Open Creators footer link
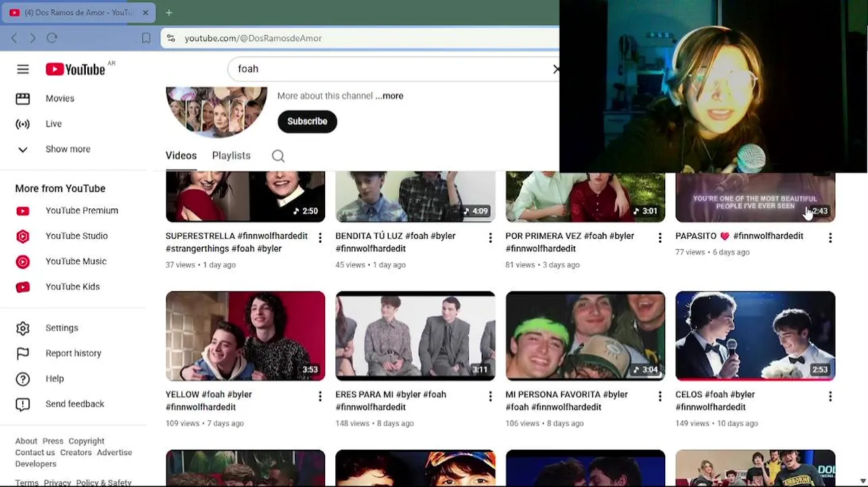868x487 pixels. coord(76,453)
